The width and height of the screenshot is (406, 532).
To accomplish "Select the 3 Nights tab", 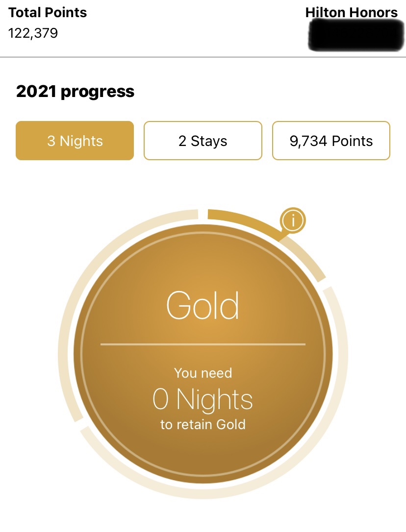I will (x=75, y=141).
